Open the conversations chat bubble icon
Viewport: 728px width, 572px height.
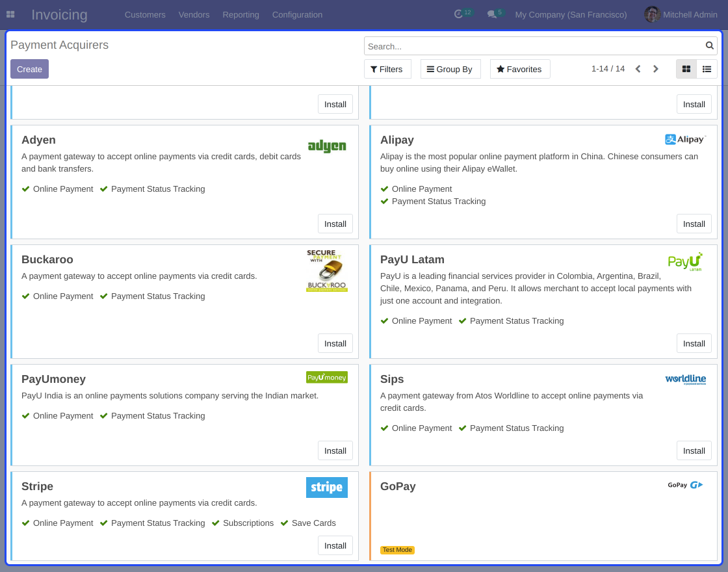(491, 14)
